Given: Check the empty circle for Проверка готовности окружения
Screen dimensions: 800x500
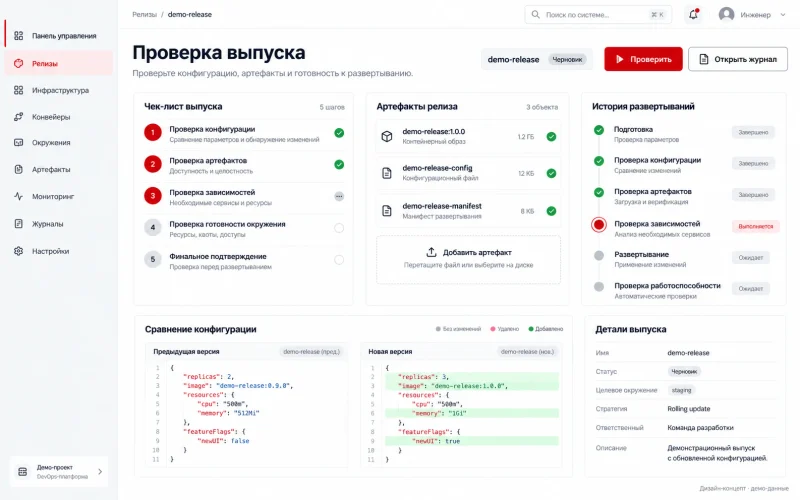Looking at the screenshot, I should tap(339, 228).
